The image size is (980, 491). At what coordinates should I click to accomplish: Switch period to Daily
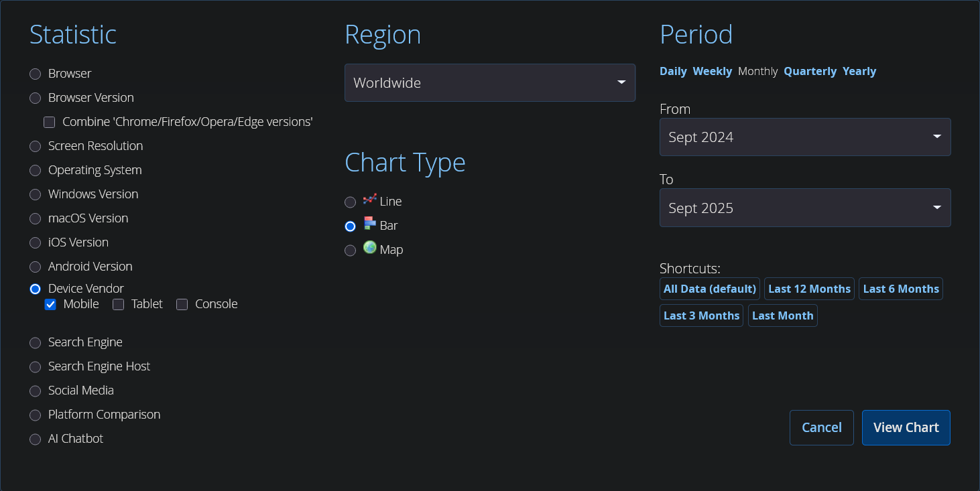[673, 71]
